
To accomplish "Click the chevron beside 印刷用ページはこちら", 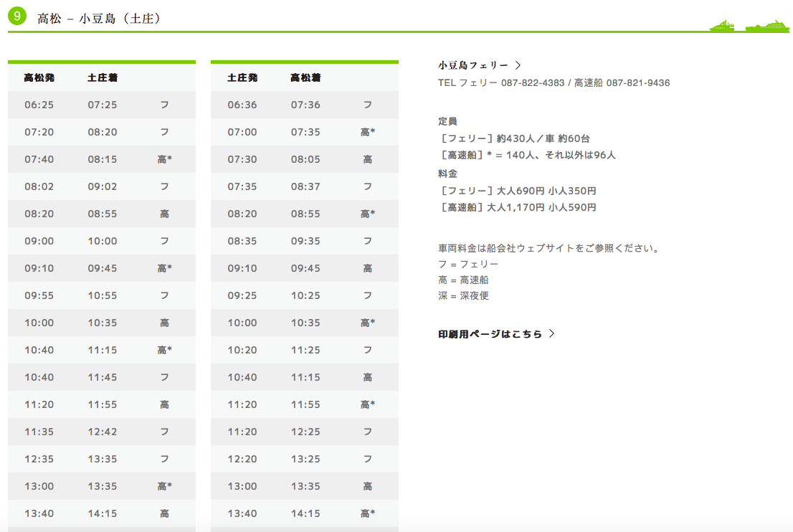I will point(551,333).
